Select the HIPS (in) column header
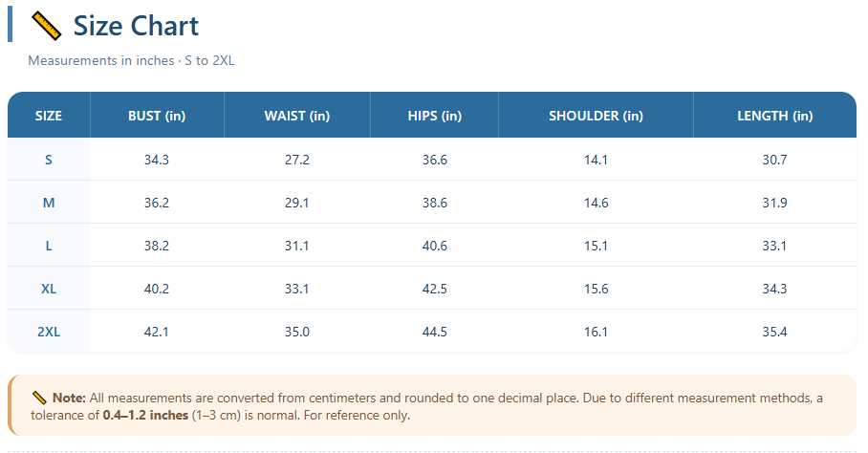Screen dimensions: 868x453 [435, 116]
